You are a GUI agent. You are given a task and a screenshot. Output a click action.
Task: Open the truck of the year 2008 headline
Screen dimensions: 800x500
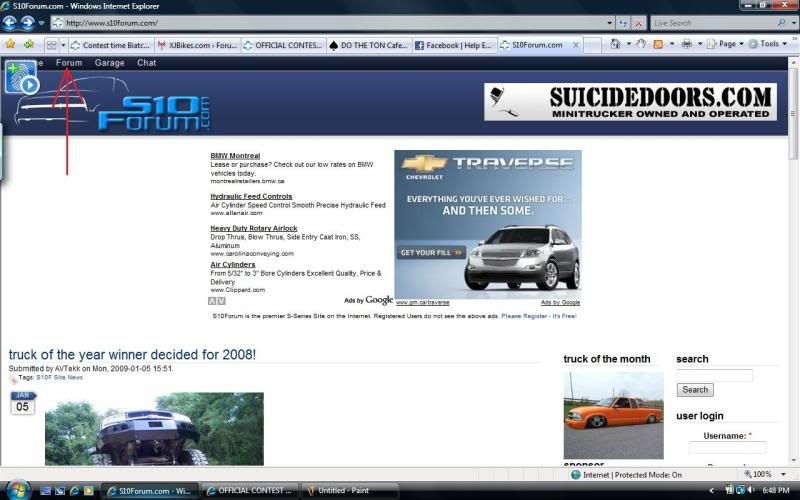(132, 355)
